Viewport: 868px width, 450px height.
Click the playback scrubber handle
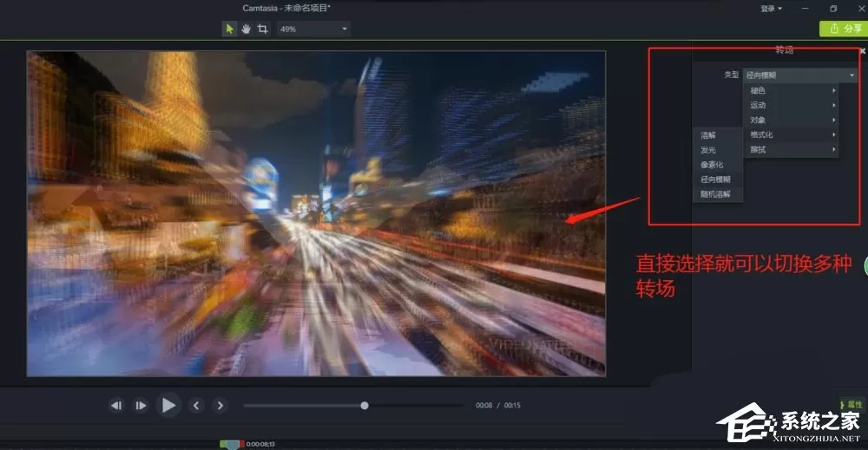click(x=365, y=405)
